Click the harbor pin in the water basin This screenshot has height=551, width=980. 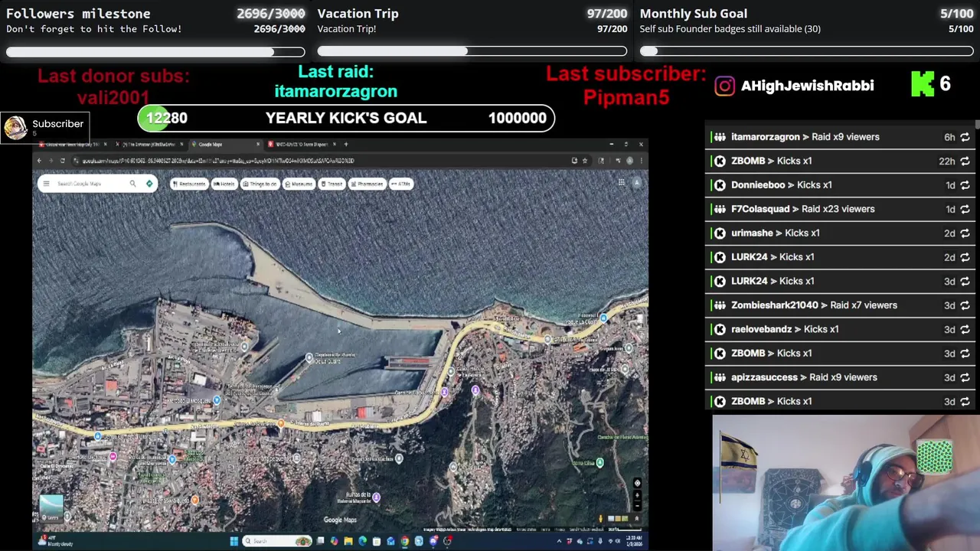309,357
